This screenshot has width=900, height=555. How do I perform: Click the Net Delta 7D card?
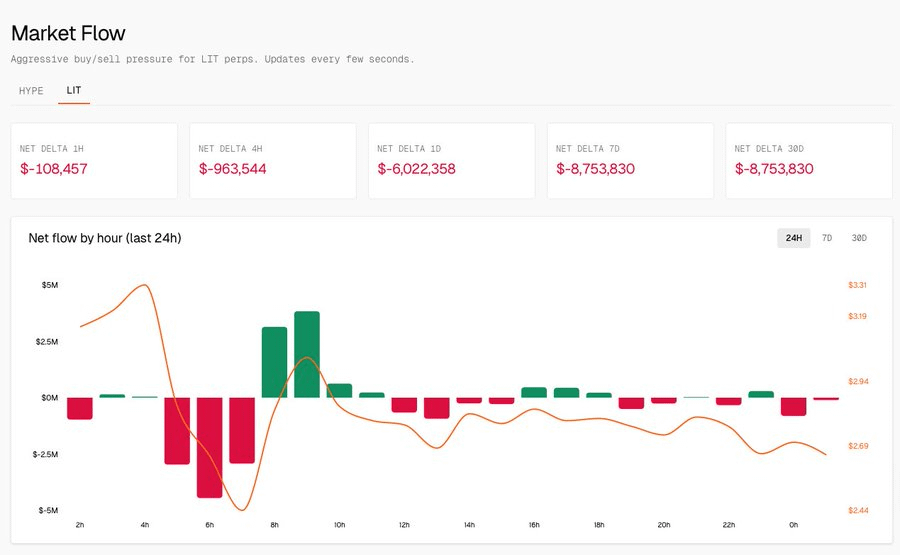(630, 160)
